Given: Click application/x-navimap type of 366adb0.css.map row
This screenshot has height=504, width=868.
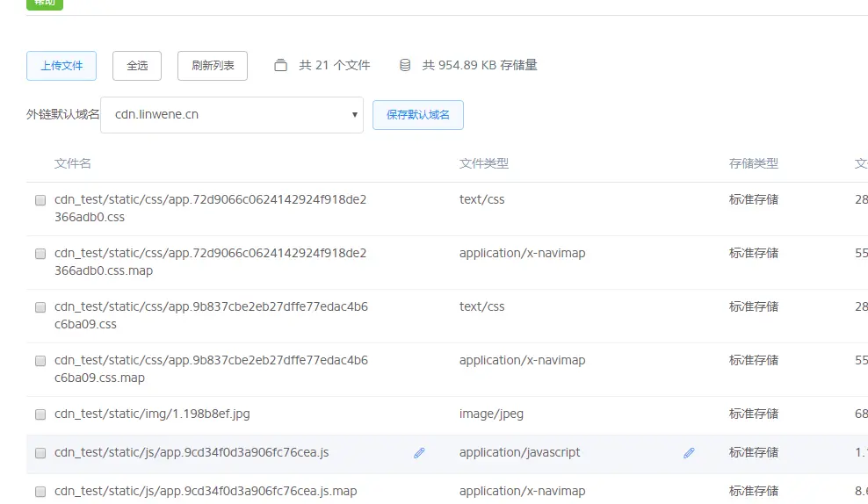Looking at the screenshot, I should pyautogui.click(x=522, y=254).
